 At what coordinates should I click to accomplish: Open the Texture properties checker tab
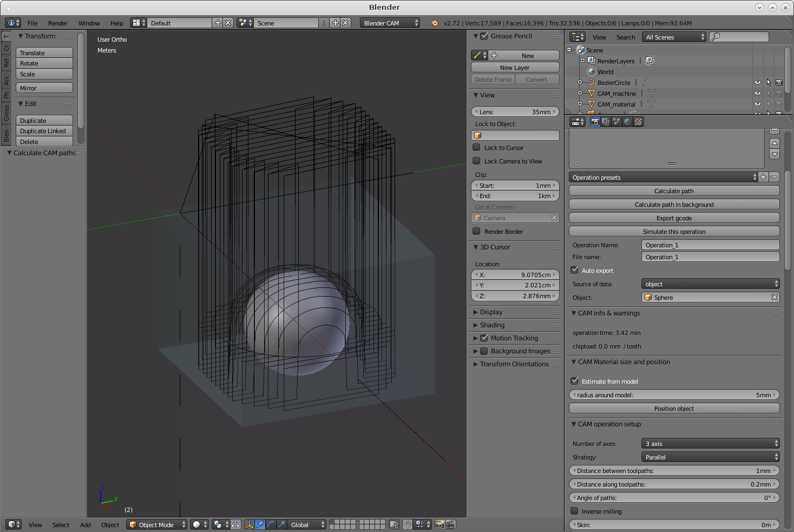[x=638, y=122]
